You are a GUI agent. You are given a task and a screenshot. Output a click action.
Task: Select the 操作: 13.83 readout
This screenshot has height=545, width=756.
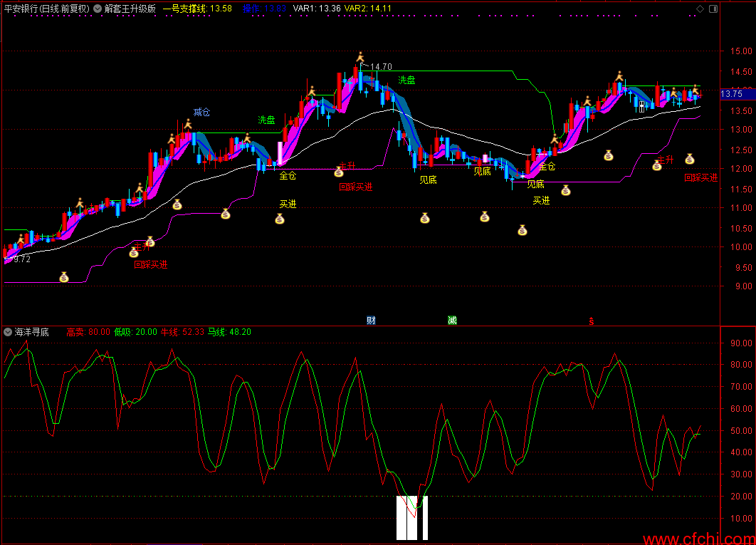pyautogui.click(x=264, y=9)
